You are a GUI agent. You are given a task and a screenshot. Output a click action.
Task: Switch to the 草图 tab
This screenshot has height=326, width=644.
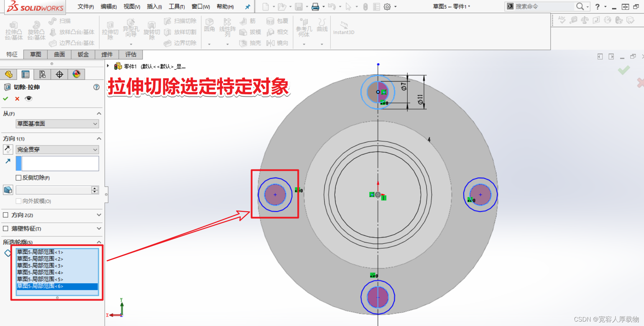coord(36,54)
